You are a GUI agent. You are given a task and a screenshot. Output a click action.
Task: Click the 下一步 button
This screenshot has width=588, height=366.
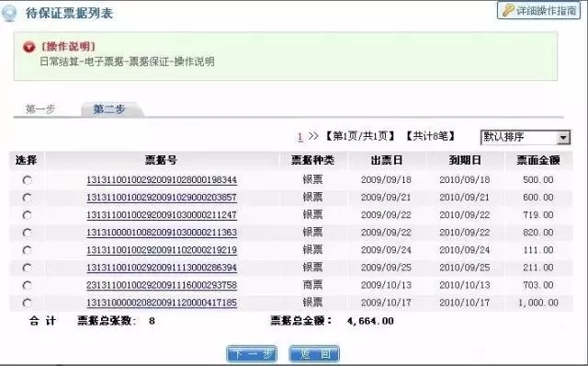tap(252, 354)
